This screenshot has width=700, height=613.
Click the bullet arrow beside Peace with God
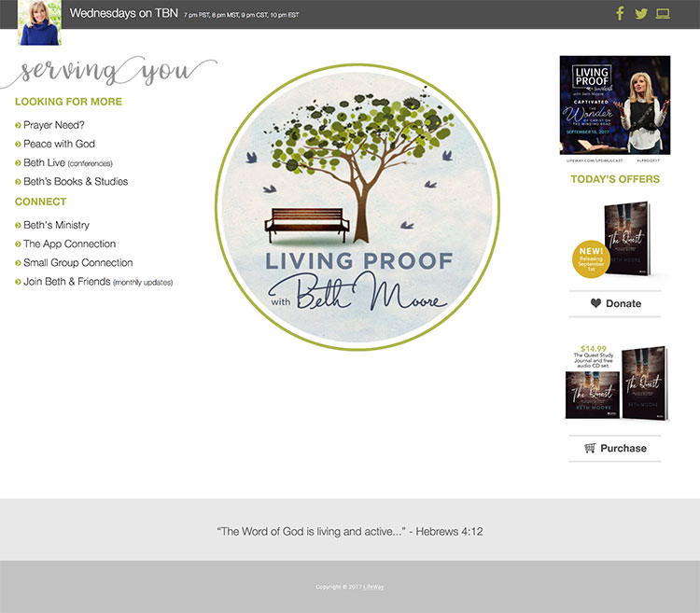click(x=18, y=144)
